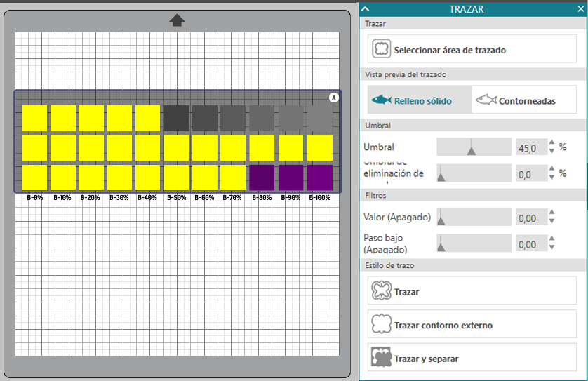Image resolution: width=588 pixels, height=381 pixels.
Task: Click the Paso bajo value field
Action: [531, 244]
